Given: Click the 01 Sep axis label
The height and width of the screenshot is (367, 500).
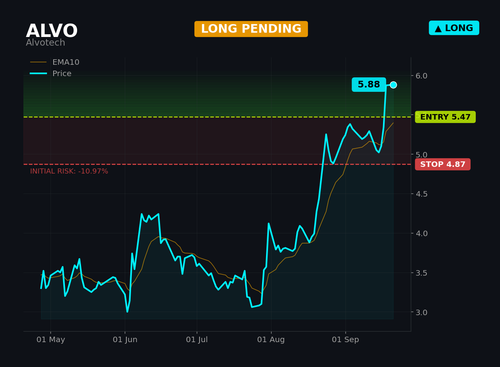Looking at the screenshot, I should pyautogui.click(x=345, y=340).
